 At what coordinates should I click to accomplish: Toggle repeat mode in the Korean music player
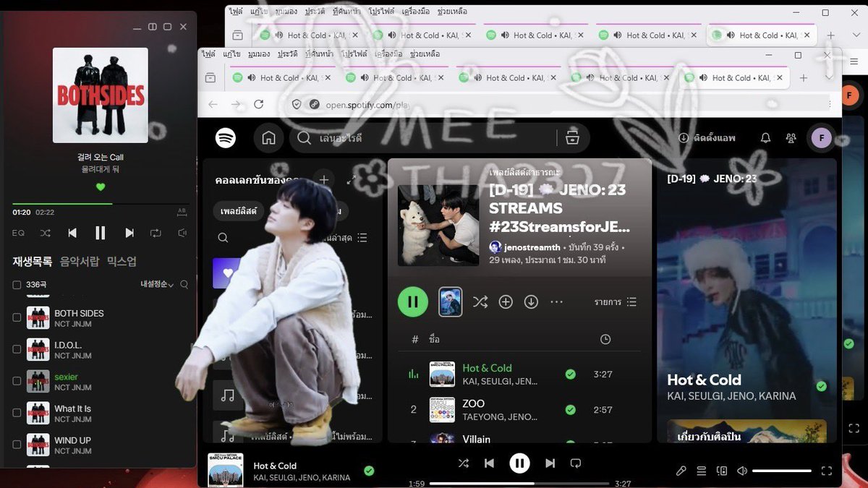[x=156, y=233]
